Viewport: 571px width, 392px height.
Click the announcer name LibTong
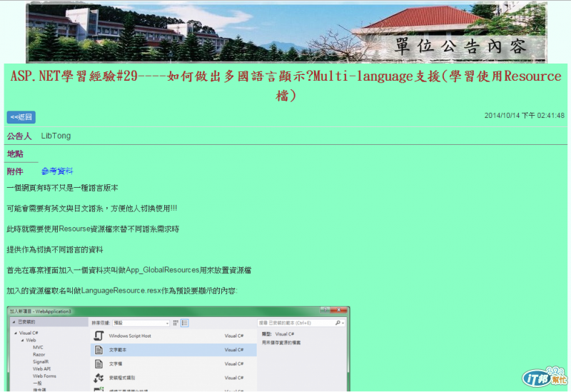[56, 136]
